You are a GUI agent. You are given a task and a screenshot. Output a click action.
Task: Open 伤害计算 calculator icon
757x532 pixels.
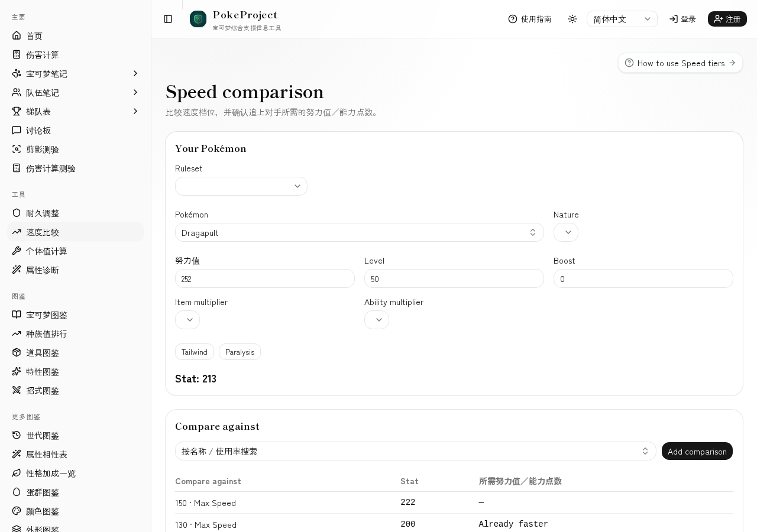(17, 54)
